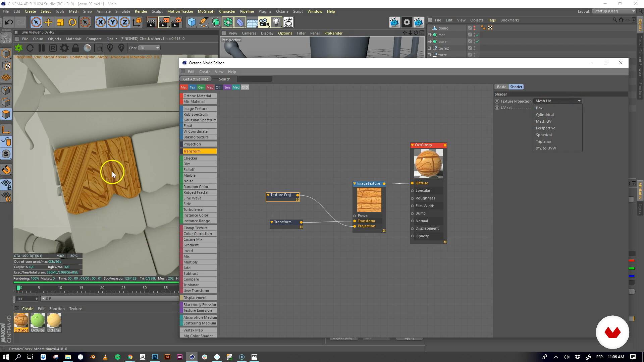Screen dimensions: 644x362
Task: Add a Camera object
Action: point(264,22)
